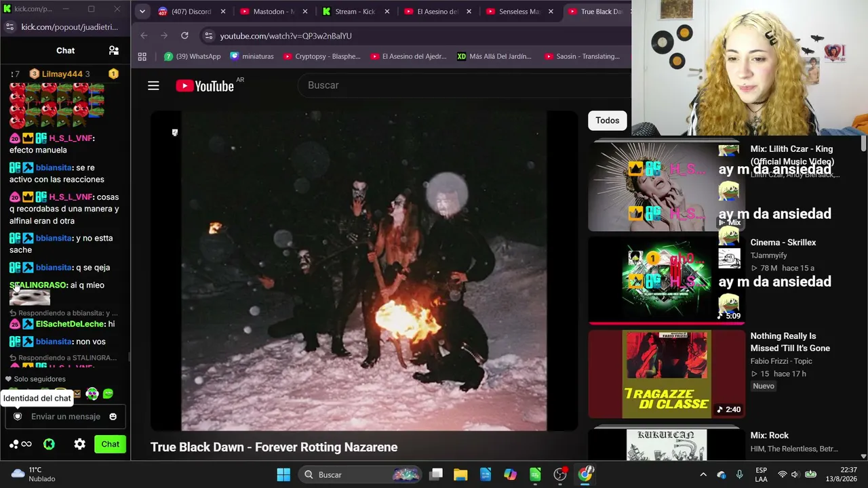
Task: Open OBS Studio from the taskbar
Action: pos(560,474)
